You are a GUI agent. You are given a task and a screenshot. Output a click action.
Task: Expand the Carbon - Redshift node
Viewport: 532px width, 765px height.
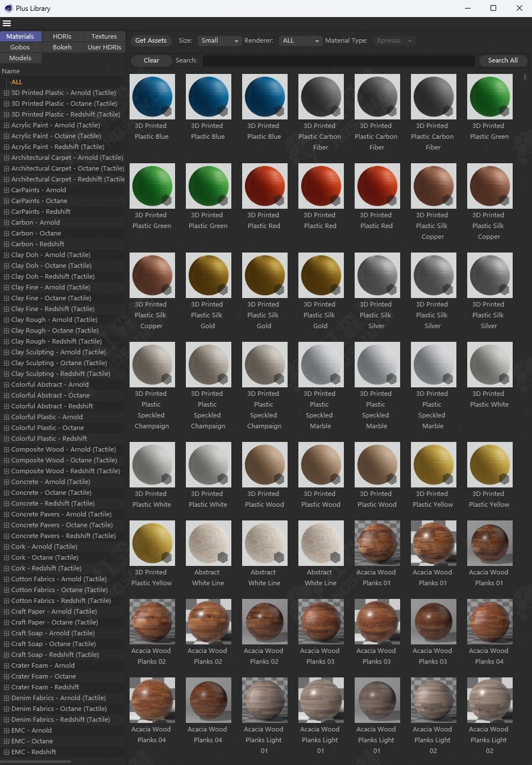pyautogui.click(x=6, y=244)
